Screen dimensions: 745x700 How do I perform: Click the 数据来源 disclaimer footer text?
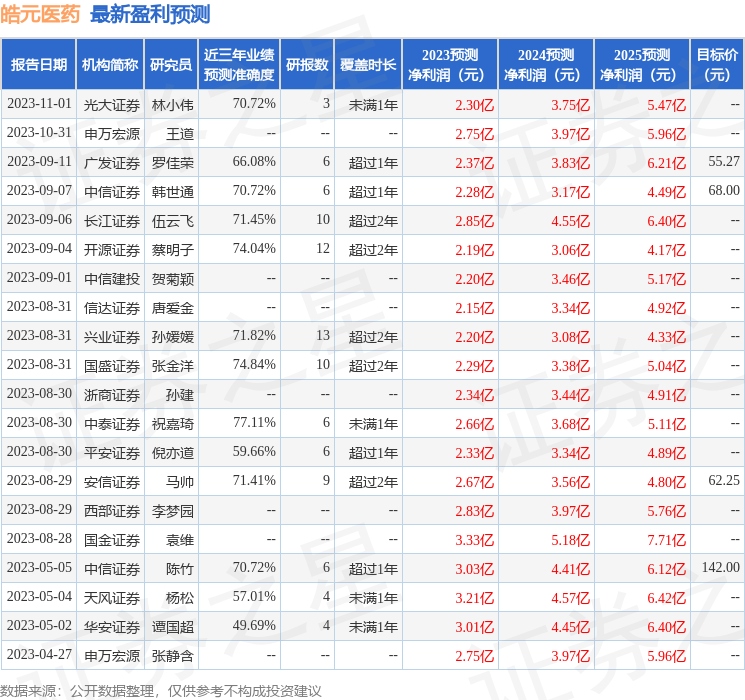(161, 690)
